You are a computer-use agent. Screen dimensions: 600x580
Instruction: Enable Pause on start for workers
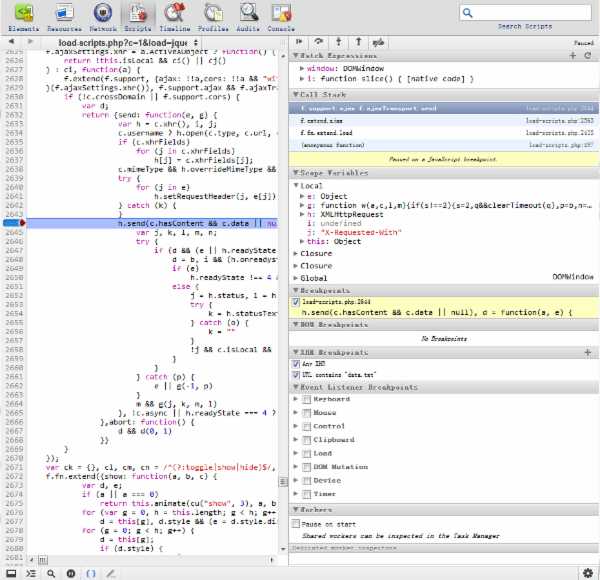click(x=296, y=524)
